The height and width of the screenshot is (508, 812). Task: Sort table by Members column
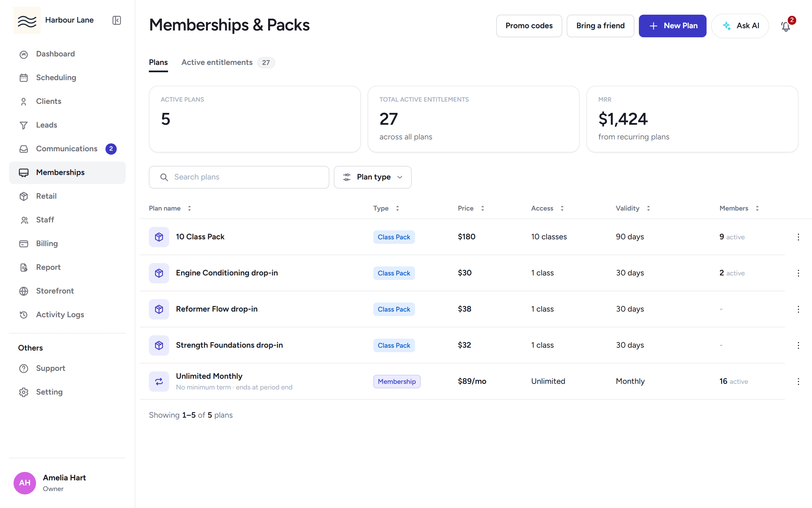[x=739, y=208]
